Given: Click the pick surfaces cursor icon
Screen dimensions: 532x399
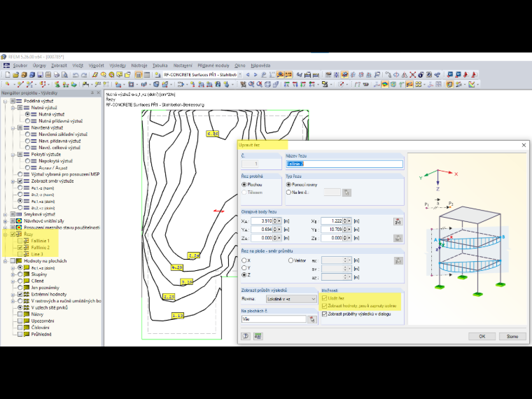Looking at the screenshot, I should (x=311, y=319).
